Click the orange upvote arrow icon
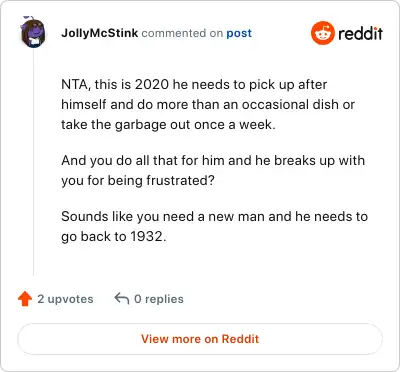Screen dimensions: 400x372 point(25,299)
